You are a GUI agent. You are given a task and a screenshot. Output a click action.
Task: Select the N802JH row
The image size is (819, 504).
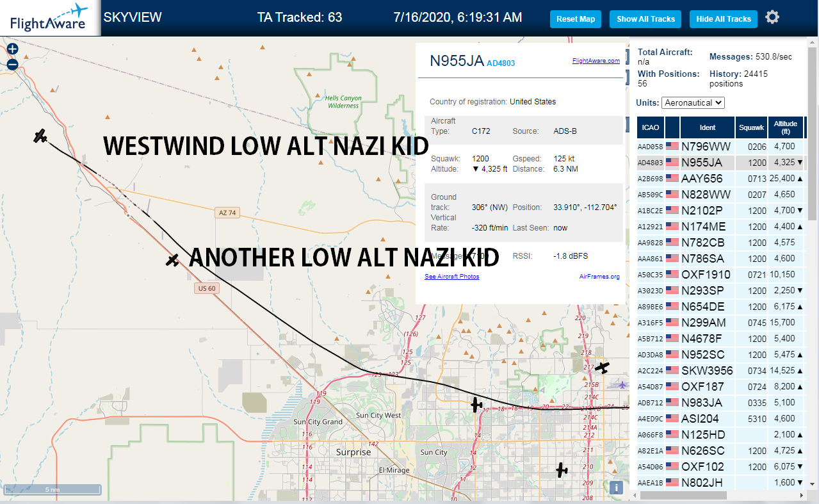click(x=720, y=483)
